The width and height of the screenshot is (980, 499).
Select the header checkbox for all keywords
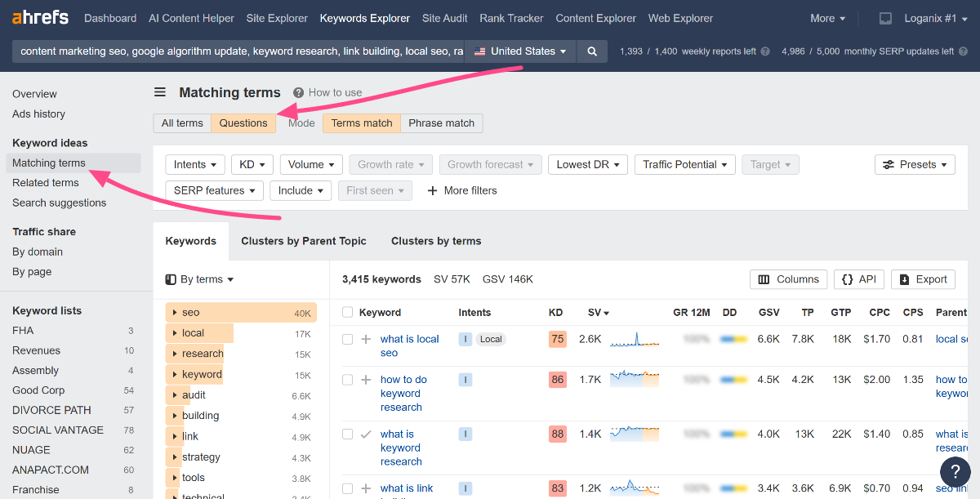click(x=348, y=312)
